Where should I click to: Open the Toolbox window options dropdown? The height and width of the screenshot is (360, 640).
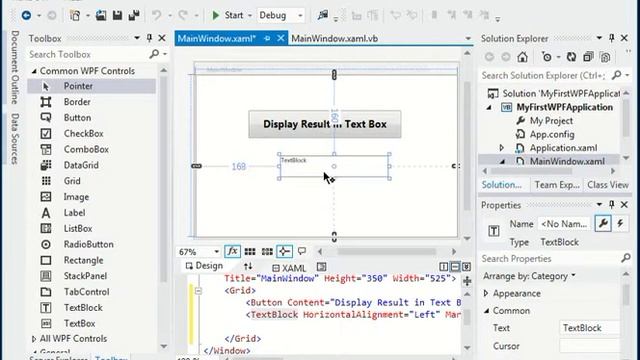tap(137, 38)
